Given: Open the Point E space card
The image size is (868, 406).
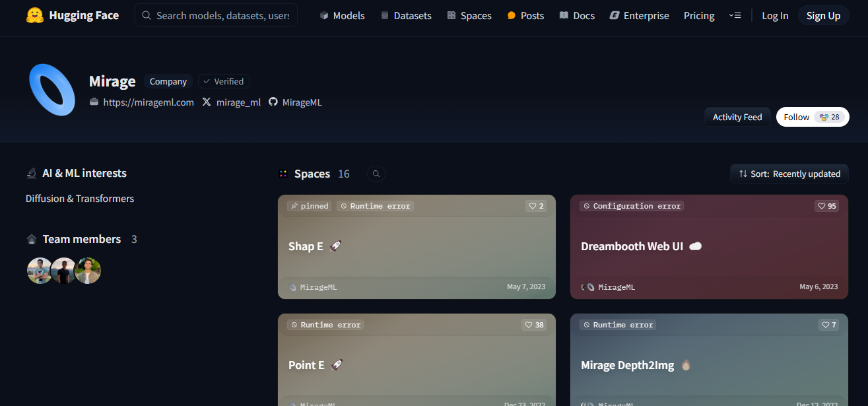Looking at the screenshot, I should (417, 360).
